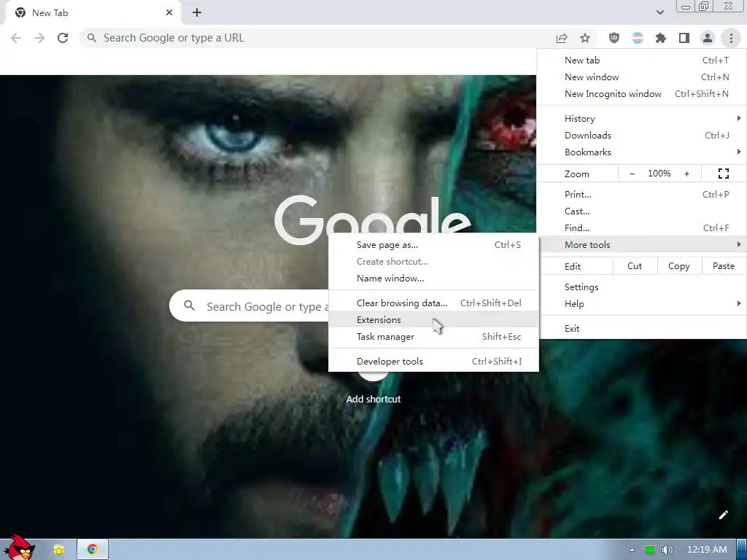Click the customize page pencil icon
Image resolution: width=747 pixels, height=560 pixels.
pyautogui.click(x=723, y=515)
